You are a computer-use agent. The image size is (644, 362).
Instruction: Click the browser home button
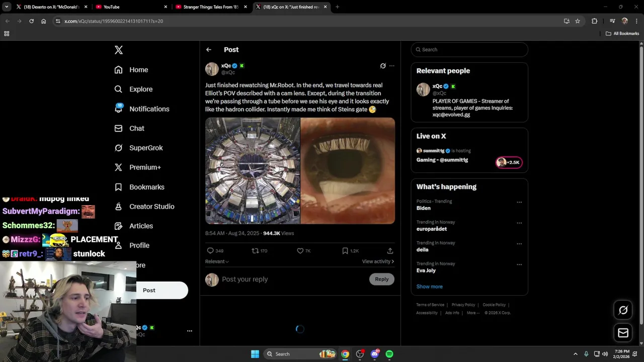[43, 21]
